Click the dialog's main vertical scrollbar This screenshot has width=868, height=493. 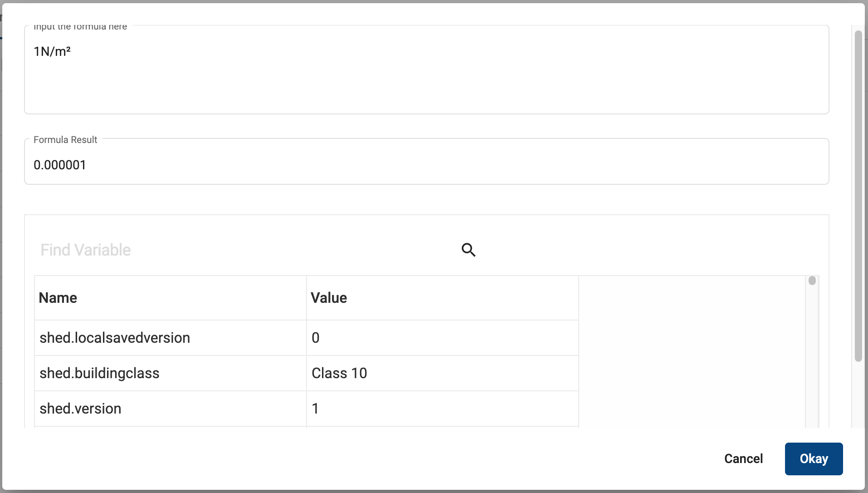pos(858,195)
